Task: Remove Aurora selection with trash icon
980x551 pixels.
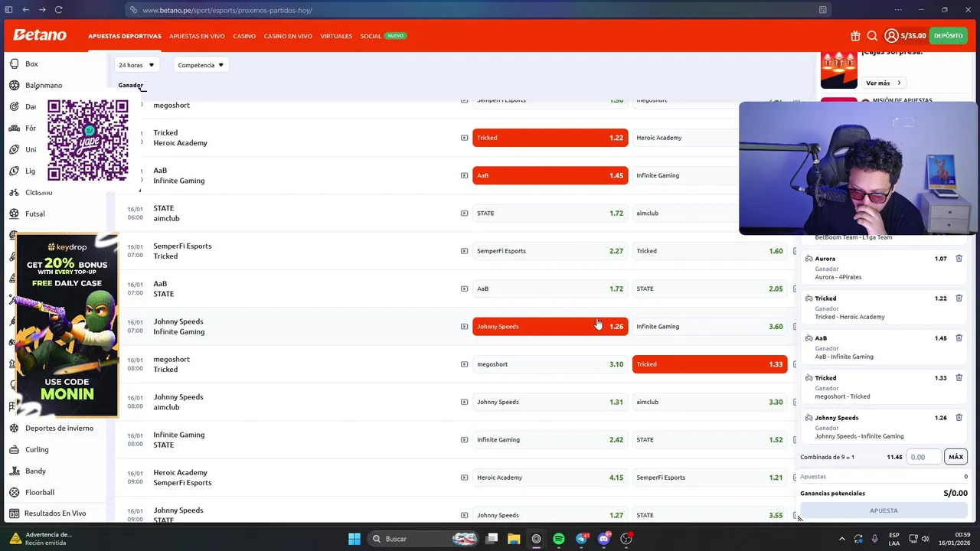Action: coord(959,259)
